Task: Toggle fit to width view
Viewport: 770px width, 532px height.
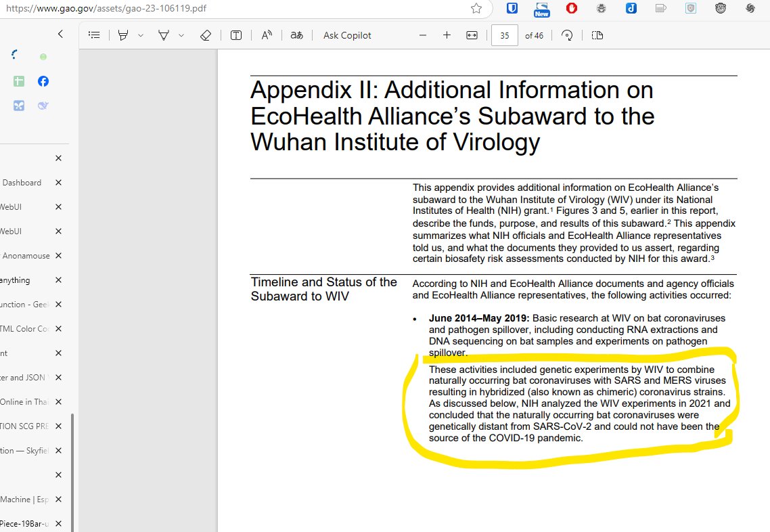Action: point(472,35)
